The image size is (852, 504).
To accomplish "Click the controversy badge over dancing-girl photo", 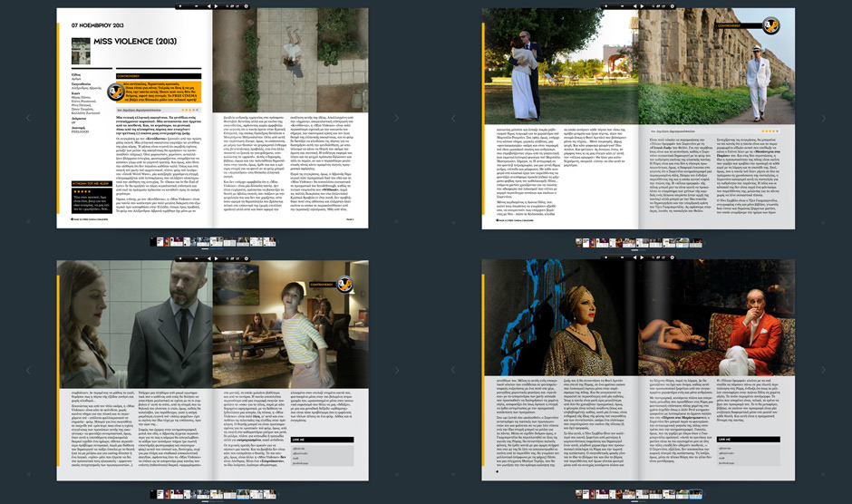I will click(x=344, y=284).
